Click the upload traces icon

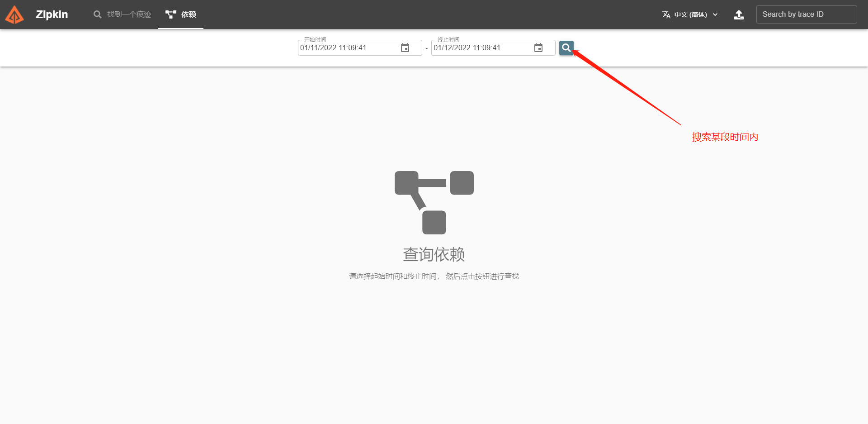pyautogui.click(x=739, y=14)
